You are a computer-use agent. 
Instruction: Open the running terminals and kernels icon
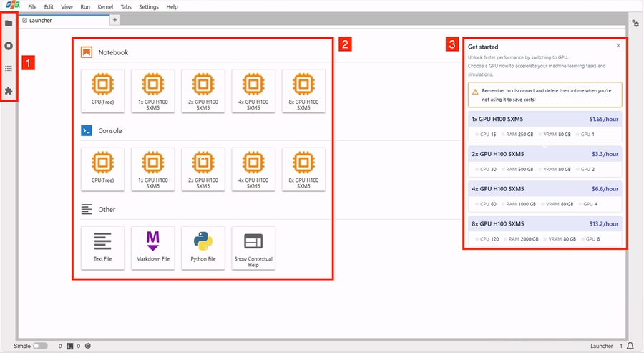tap(9, 46)
